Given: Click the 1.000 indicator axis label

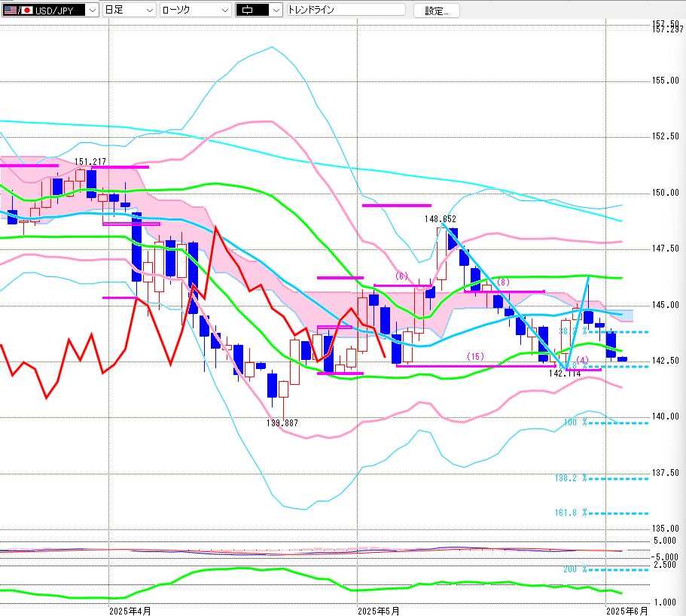Looking at the screenshot, I should click(x=665, y=603).
